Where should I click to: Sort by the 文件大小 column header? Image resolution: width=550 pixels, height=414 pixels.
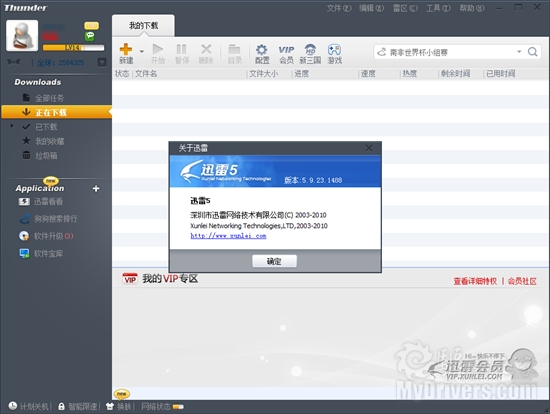263,74
